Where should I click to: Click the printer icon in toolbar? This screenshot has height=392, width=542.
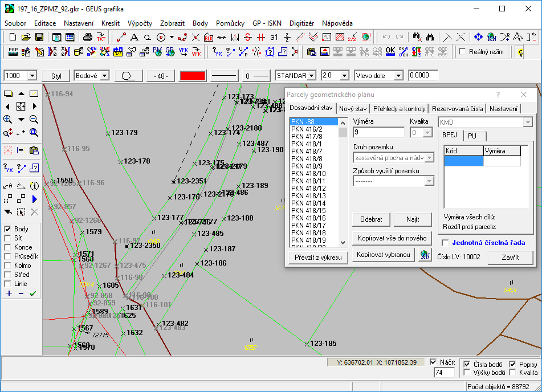tap(87, 37)
